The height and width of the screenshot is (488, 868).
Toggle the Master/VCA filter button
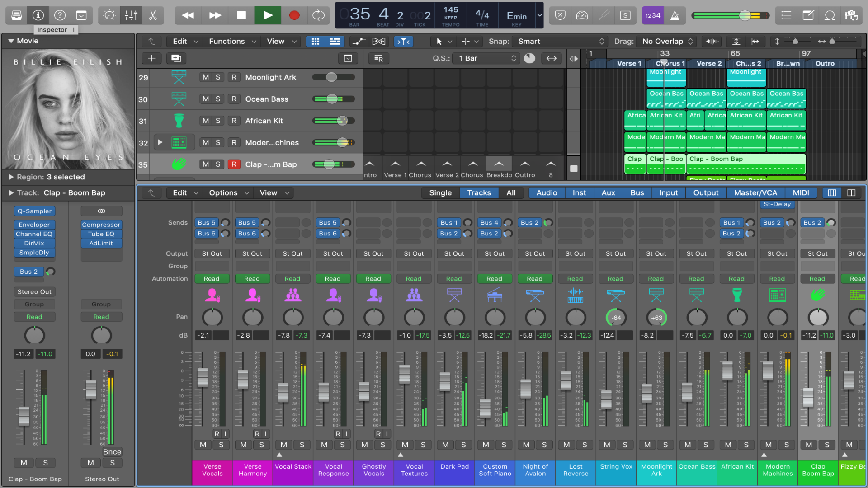click(x=755, y=193)
